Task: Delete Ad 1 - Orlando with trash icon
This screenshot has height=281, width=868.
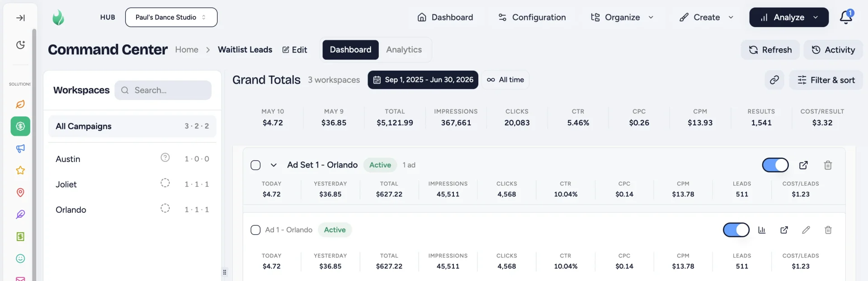Action: (x=828, y=230)
